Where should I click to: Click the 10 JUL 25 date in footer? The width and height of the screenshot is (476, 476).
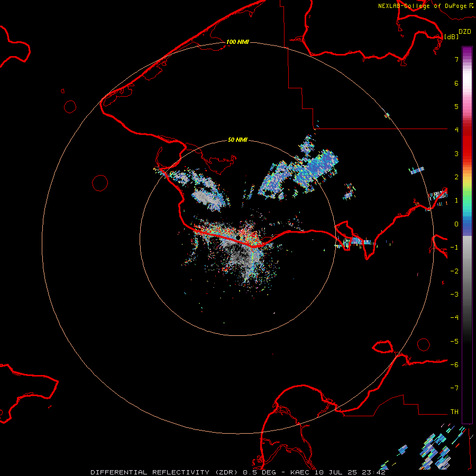[336, 472]
